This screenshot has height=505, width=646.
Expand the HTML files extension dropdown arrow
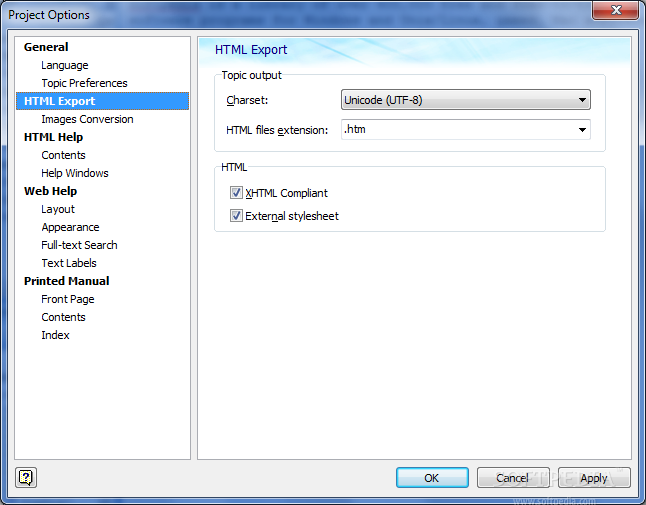point(582,130)
